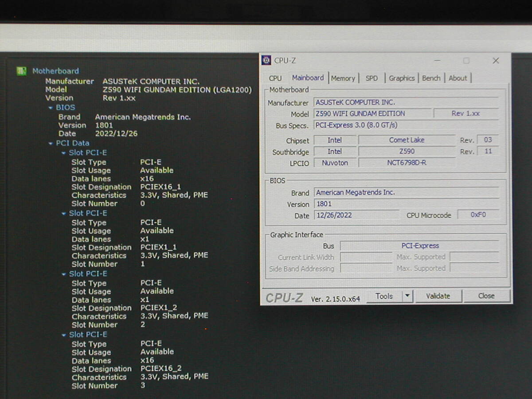Go to the Graphics tab
Screen dimensions: 532x399
point(402,78)
